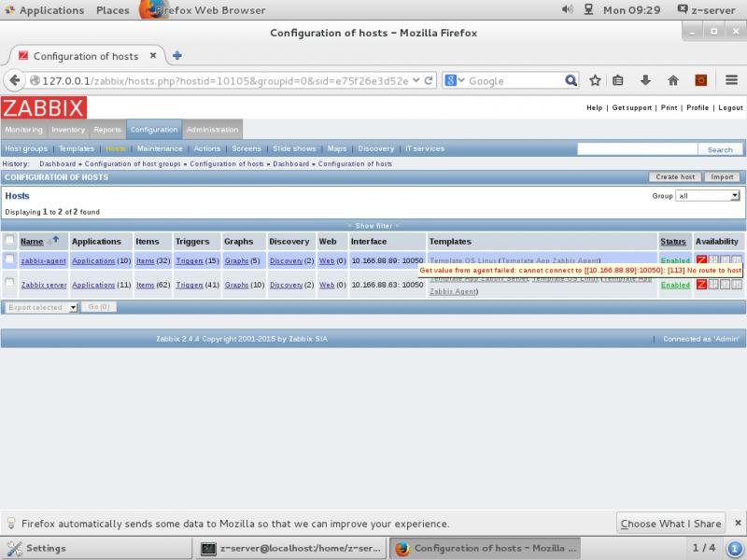The height and width of the screenshot is (560, 747).
Task: Click the ZABBIX logo
Action: point(44,107)
